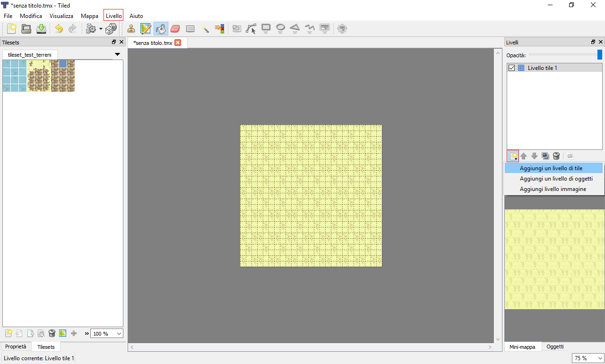Select the Stamp Brush tool
The width and height of the screenshot is (605, 364).
click(x=131, y=29)
